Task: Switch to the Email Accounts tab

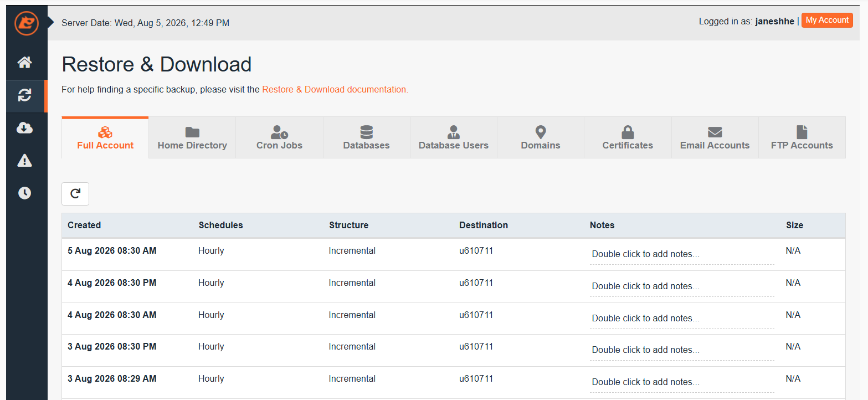Action: [x=715, y=137]
